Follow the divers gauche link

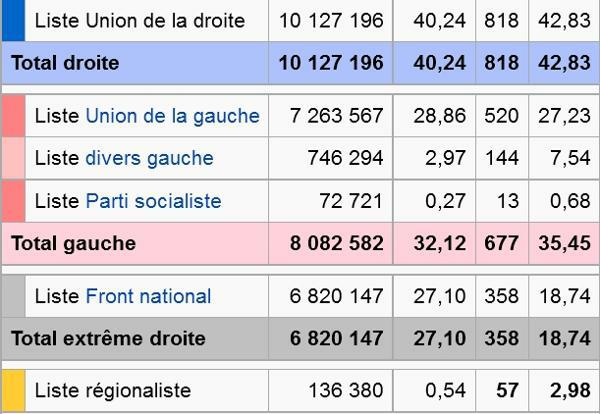(149, 158)
